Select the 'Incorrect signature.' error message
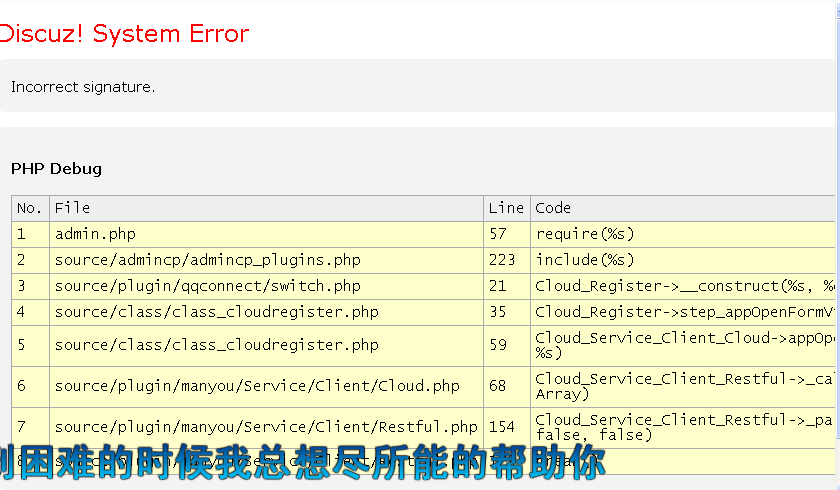The width and height of the screenshot is (840, 490). (83, 87)
